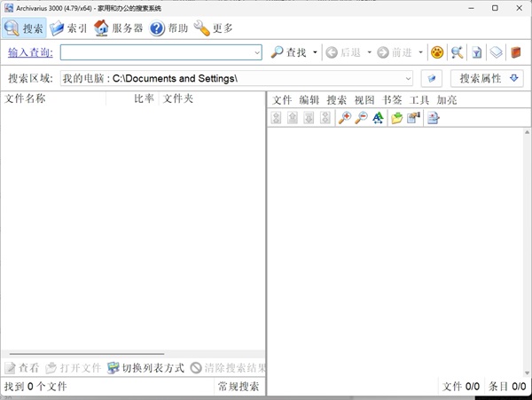Open the 搜索区域 (search area) combo box

[x=237, y=79]
